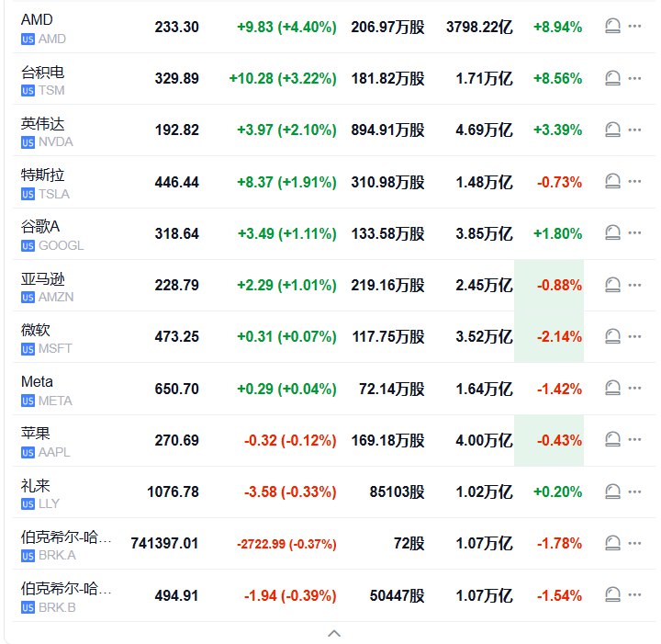661x644 pixels.
Task: Open more options menu for BRK.A row
Action: point(634,543)
